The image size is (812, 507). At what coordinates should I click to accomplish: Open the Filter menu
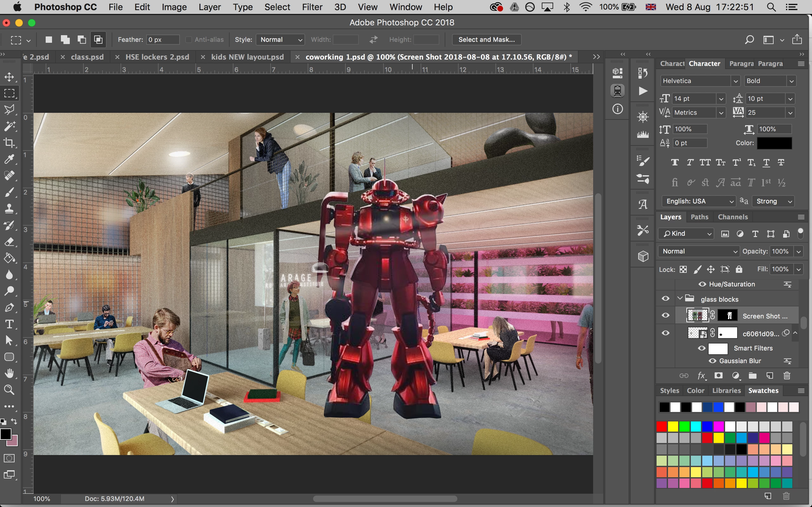pos(312,7)
